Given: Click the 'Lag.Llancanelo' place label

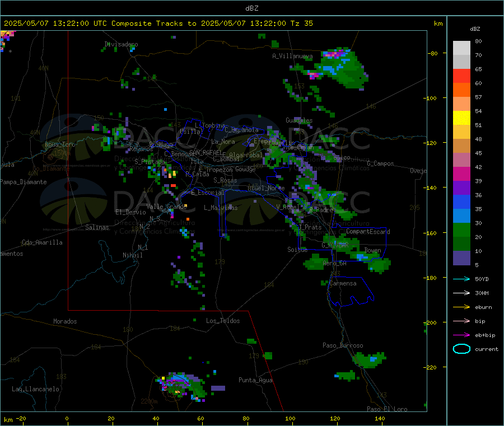Looking at the screenshot, I should tap(35, 389).
